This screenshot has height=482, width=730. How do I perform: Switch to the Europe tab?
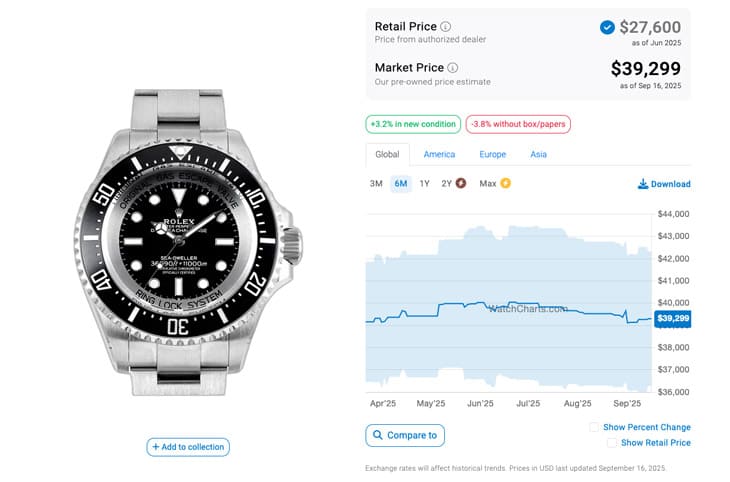(x=492, y=155)
